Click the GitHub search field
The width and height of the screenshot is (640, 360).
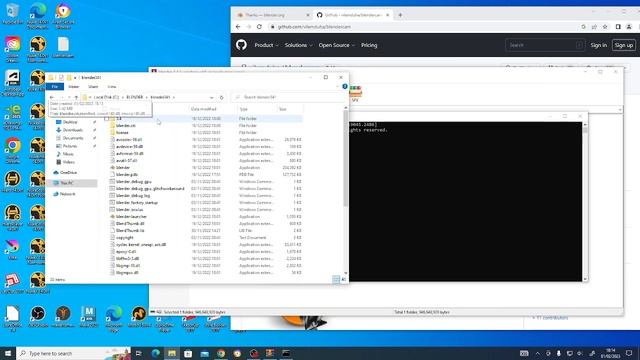click(x=544, y=45)
